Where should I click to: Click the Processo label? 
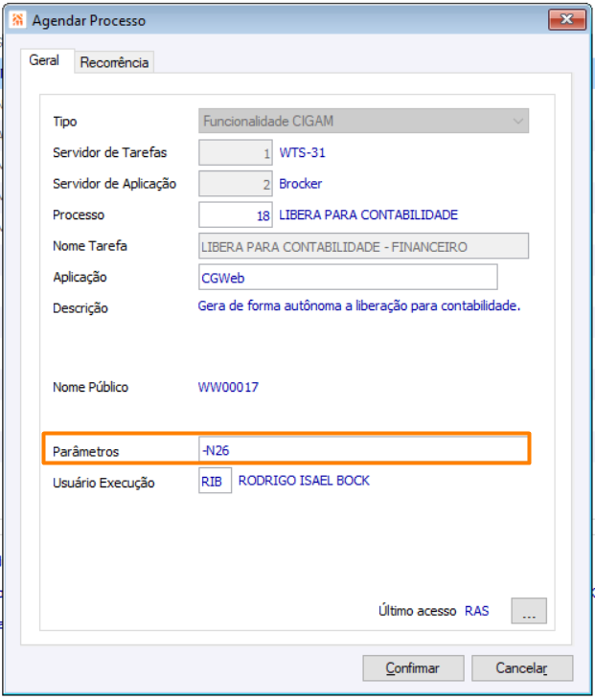(x=79, y=215)
